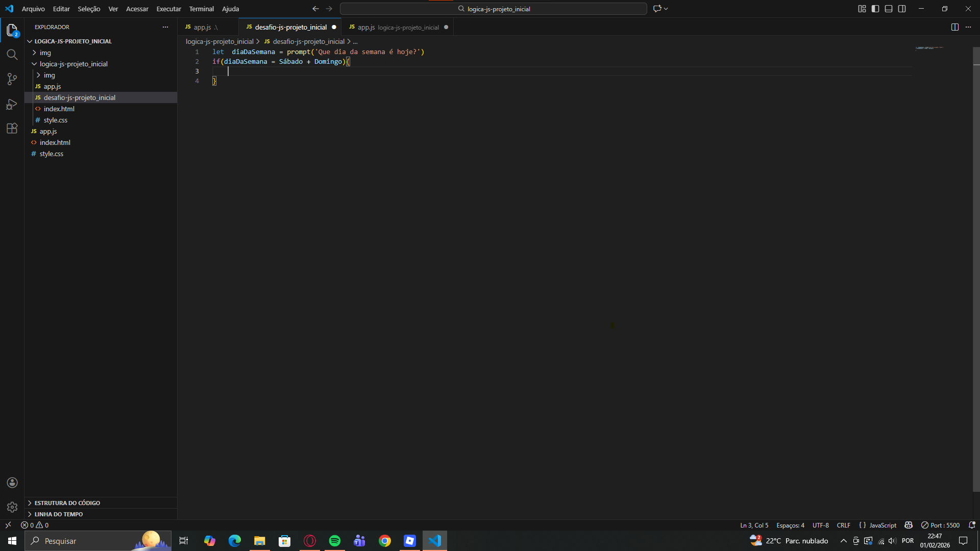
Task: Toggle the bottom panel visibility
Action: point(889,9)
